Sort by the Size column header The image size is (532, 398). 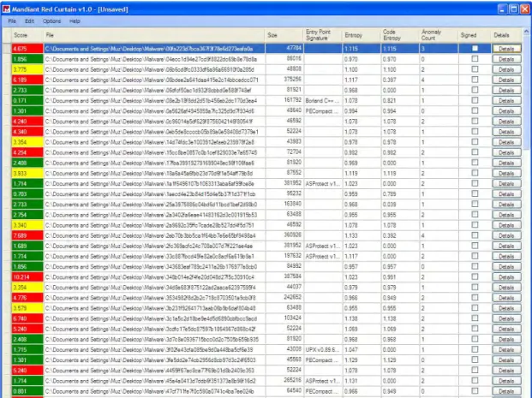point(284,35)
